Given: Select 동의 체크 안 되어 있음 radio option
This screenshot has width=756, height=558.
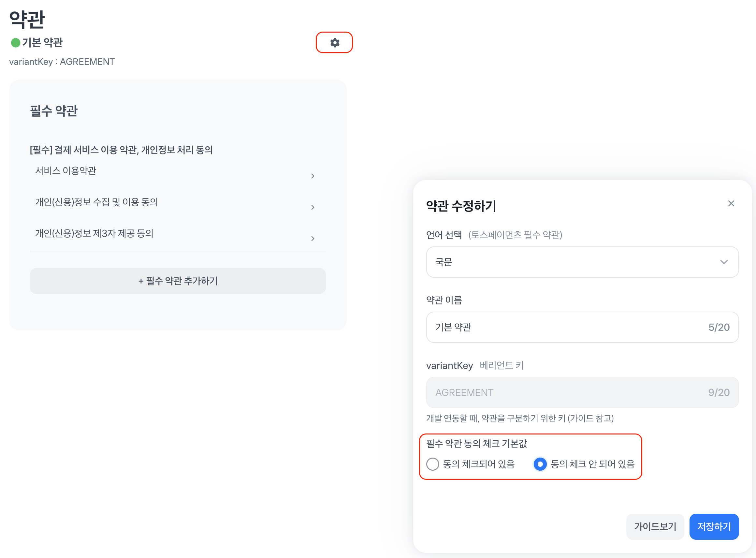Looking at the screenshot, I should [540, 464].
